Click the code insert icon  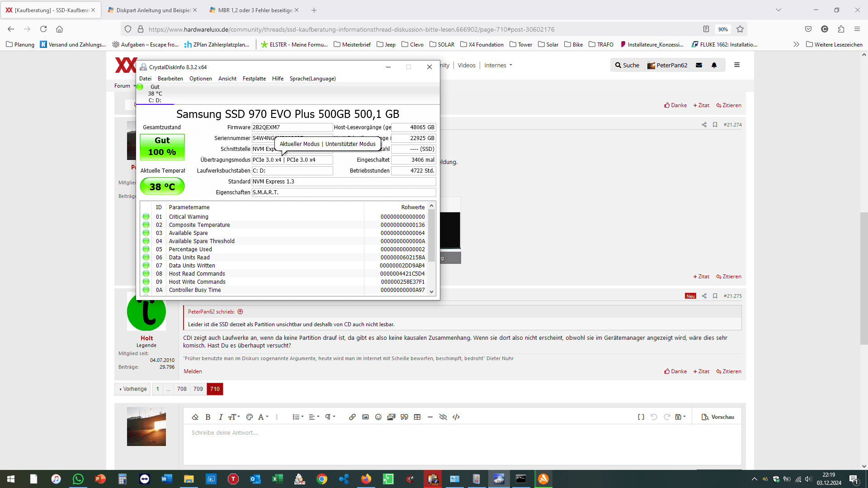[x=456, y=417]
